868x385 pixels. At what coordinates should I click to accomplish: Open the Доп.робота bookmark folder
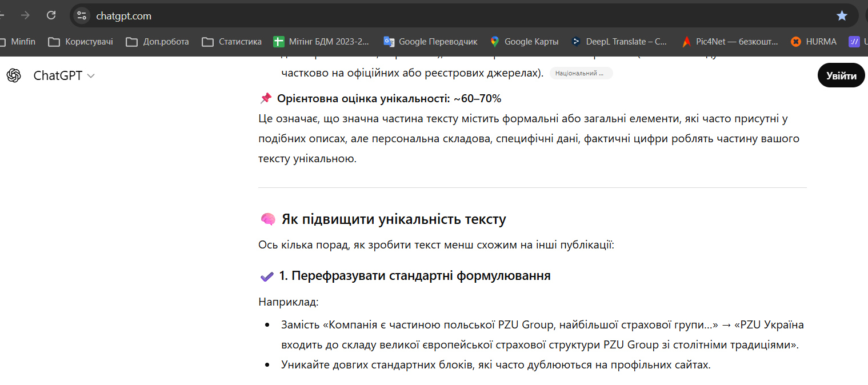[157, 41]
